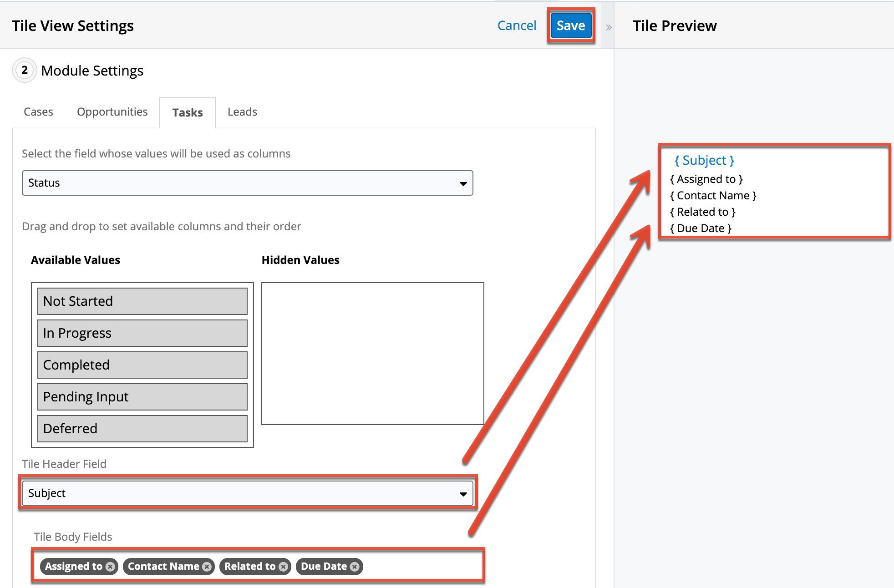Select the Completed available value
The width and height of the screenshot is (894, 588).
tap(142, 365)
